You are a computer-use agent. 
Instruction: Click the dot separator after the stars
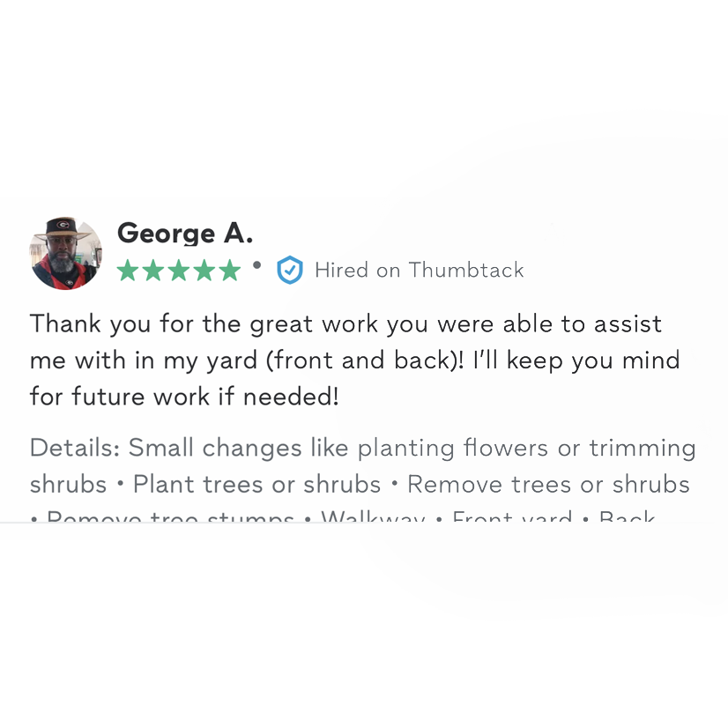pyautogui.click(x=256, y=264)
